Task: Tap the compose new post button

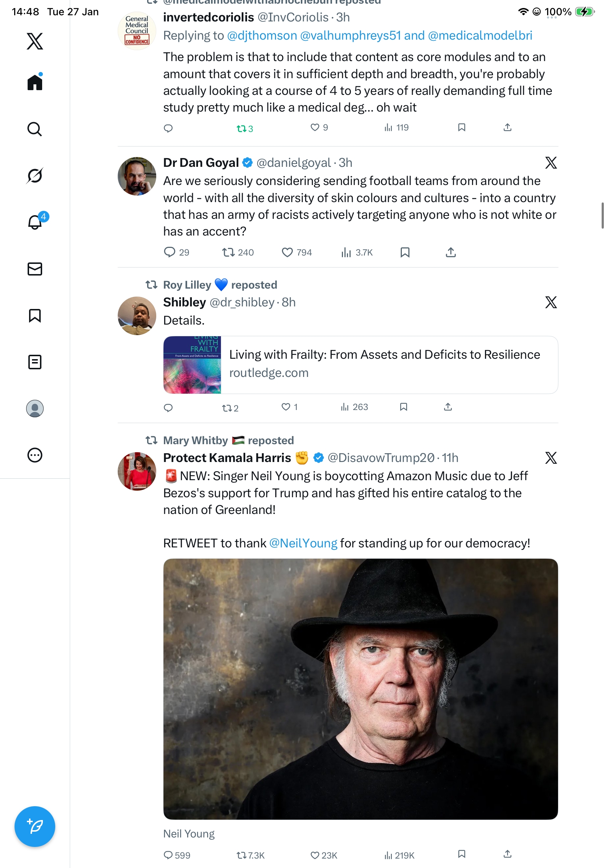Action: 35,827
